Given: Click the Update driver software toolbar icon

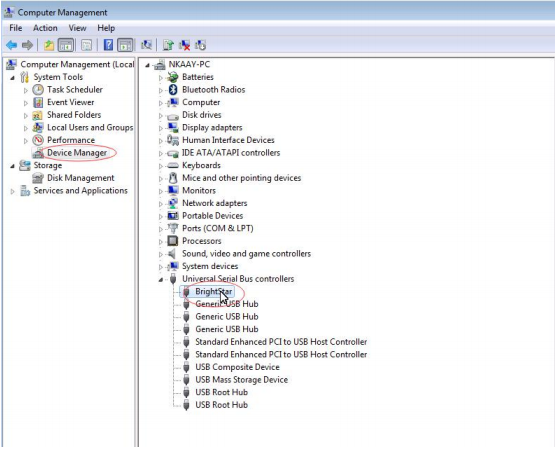Looking at the screenshot, I should pyautogui.click(x=168, y=45).
